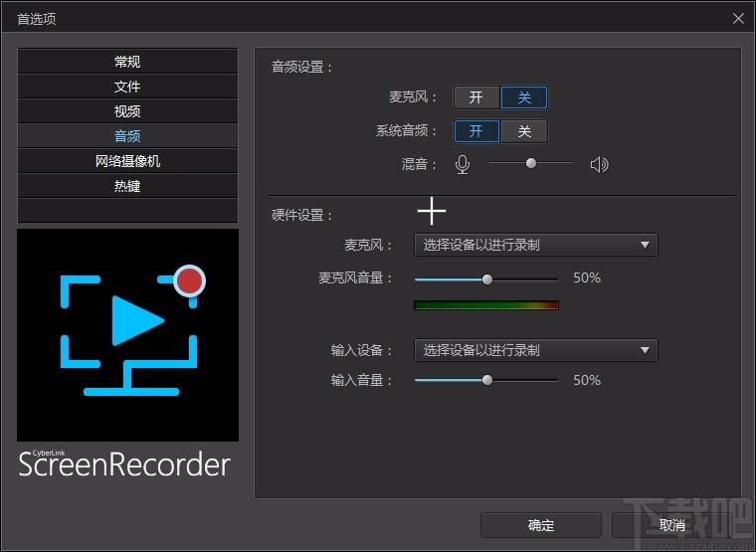Enable system audio with the 开 button

tap(476, 131)
